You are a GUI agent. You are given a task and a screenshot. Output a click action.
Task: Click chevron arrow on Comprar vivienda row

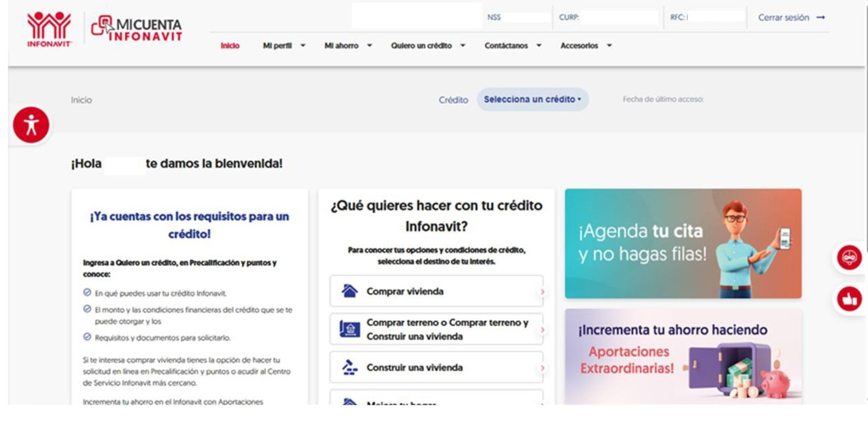click(542, 291)
